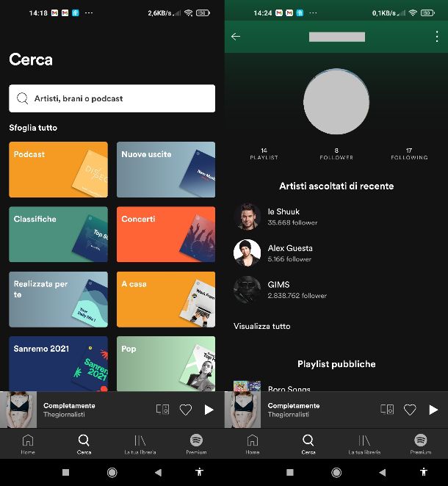Open device connect icon in left player bar
This screenshot has height=486, width=448.
pyautogui.click(x=162, y=410)
